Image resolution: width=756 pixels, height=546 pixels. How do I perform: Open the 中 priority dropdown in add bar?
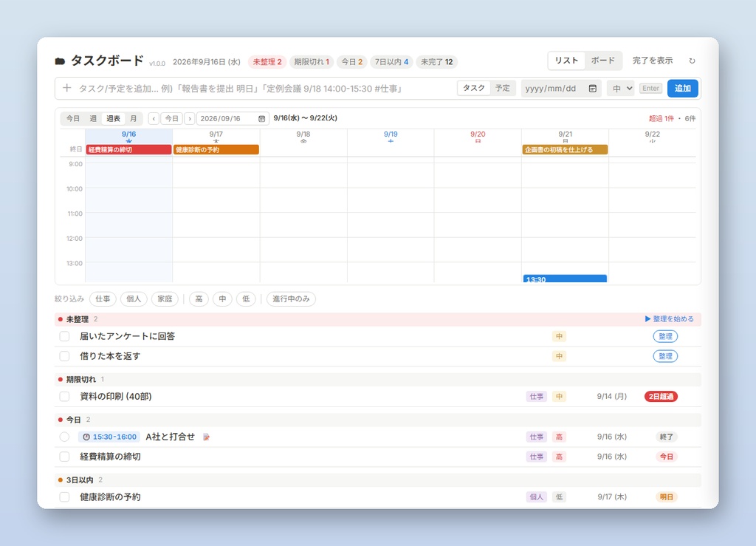[620, 88]
